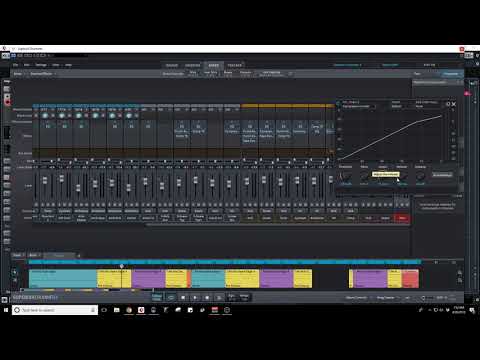Open the Windows Start menu
The height and width of the screenshot is (360, 480).
point(6,310)
